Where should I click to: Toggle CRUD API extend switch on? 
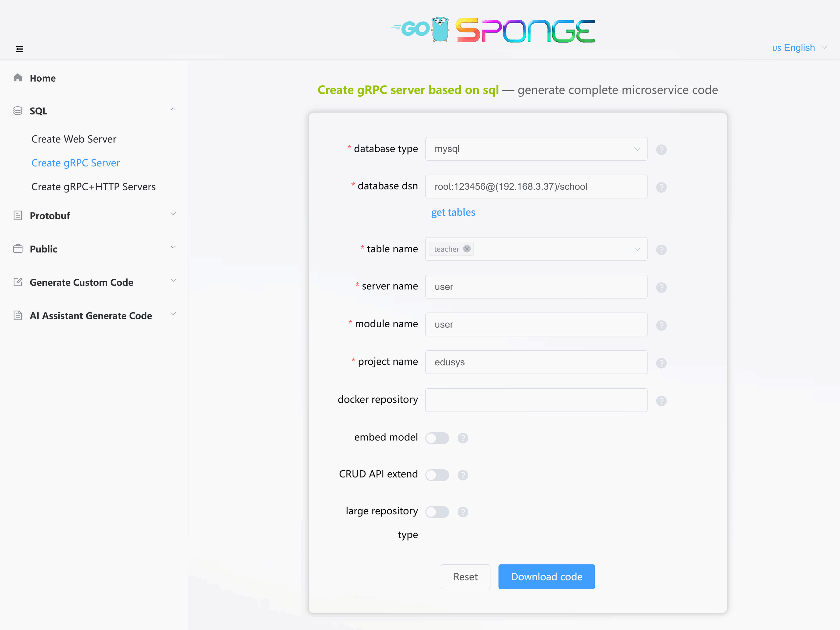coord(437,475)
